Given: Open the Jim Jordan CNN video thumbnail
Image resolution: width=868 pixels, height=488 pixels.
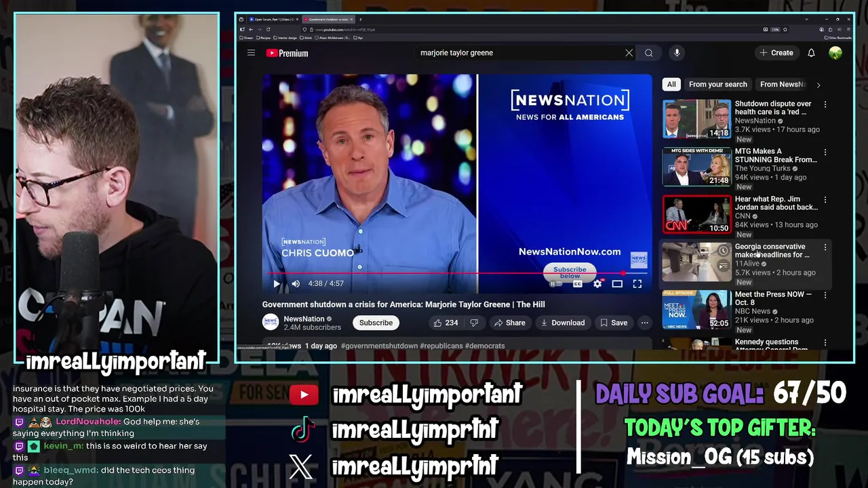Looking at the screenshot, I should tap(696, 214).
